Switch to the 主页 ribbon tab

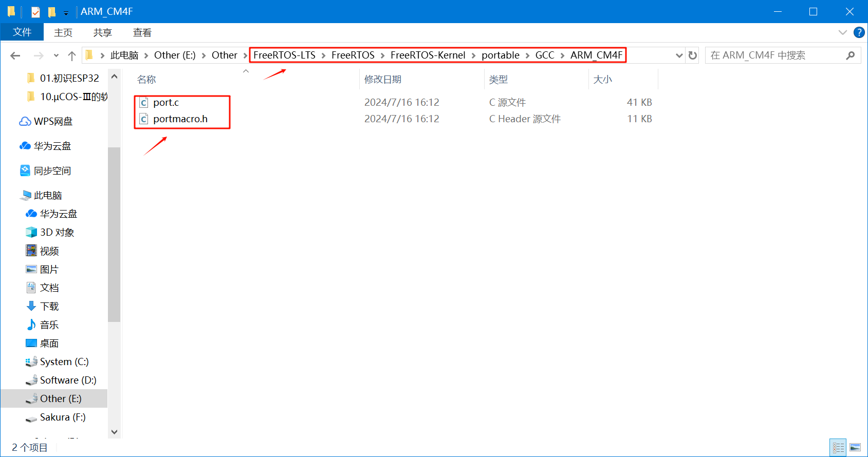click(x=63, y=32)
